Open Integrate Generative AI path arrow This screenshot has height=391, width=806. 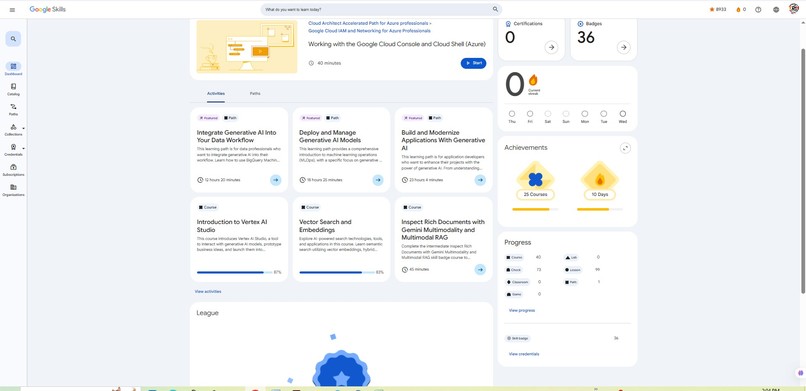276,180
